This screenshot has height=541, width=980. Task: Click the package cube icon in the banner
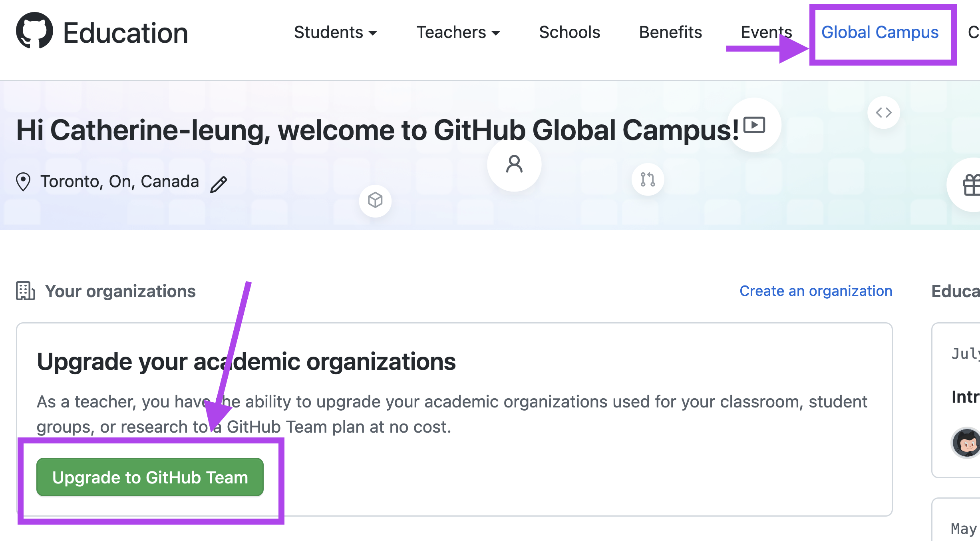375,201
